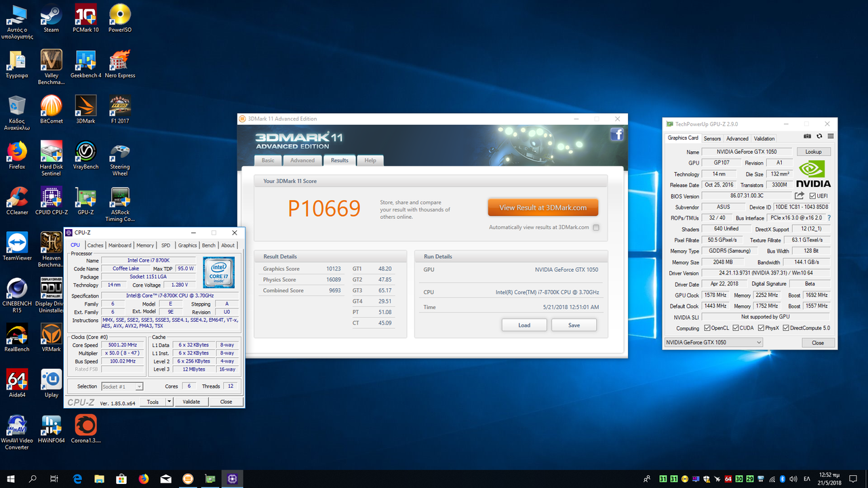Click the GPU-Z screenshot camera icon

point(808,138)
